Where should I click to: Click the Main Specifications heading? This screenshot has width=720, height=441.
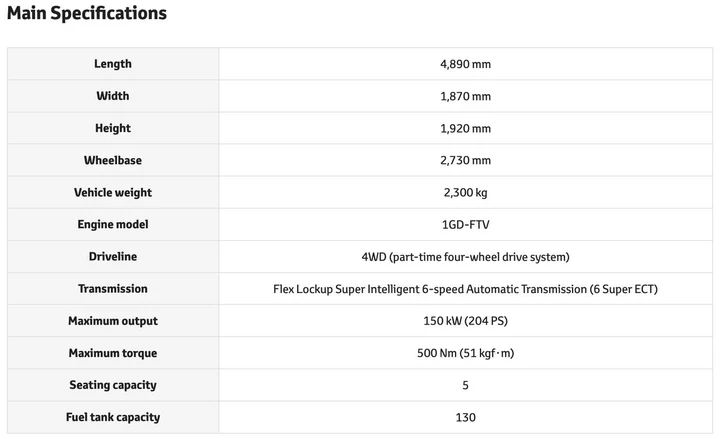[x=87, y=14]
